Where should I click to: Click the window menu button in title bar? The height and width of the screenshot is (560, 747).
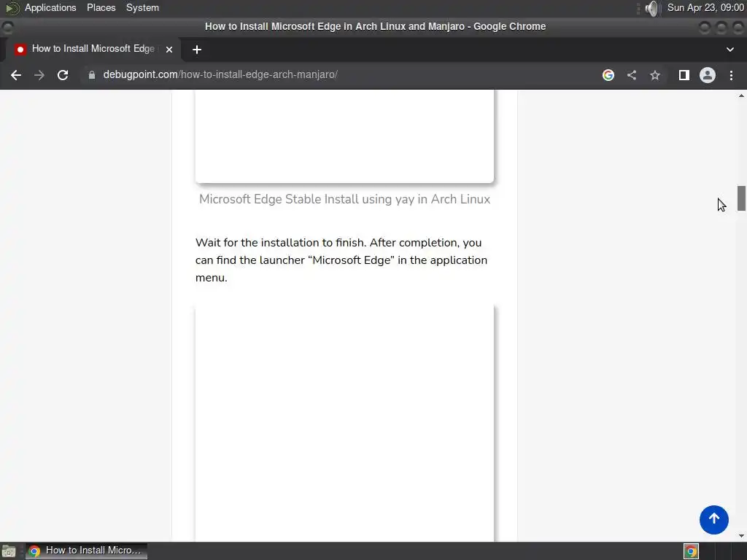pos(7,27)
